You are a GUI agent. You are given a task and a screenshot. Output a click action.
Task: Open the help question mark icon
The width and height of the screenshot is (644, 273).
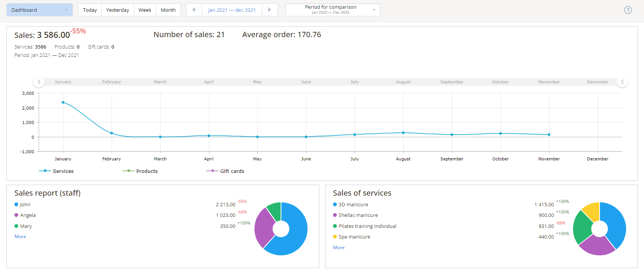pos(628,10)
